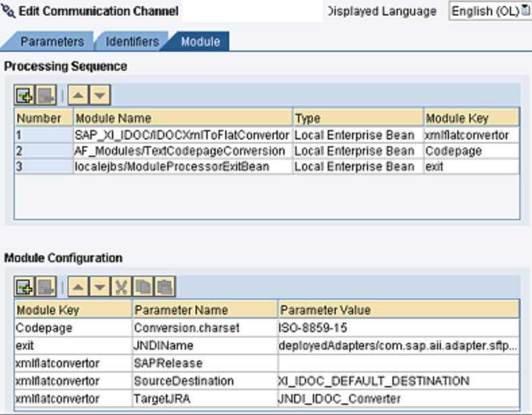Click the deployedAdapters JNDIName value

398,346
